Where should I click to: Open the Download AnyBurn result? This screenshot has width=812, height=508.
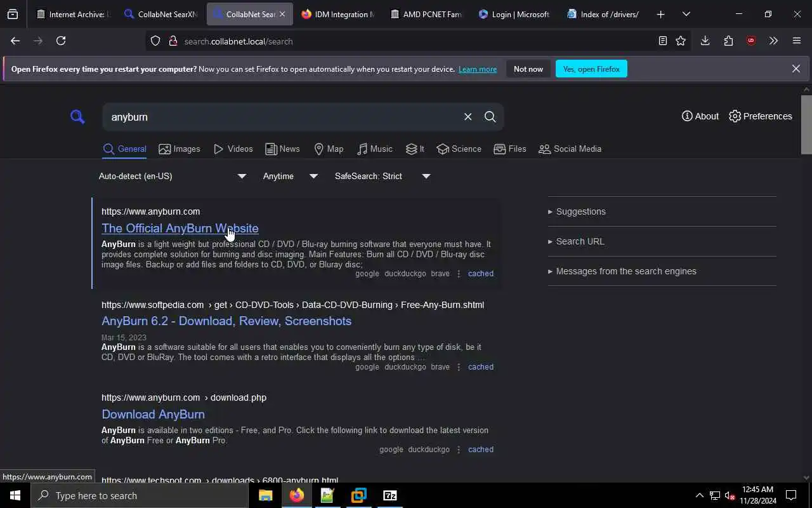(x=153, y=414)
